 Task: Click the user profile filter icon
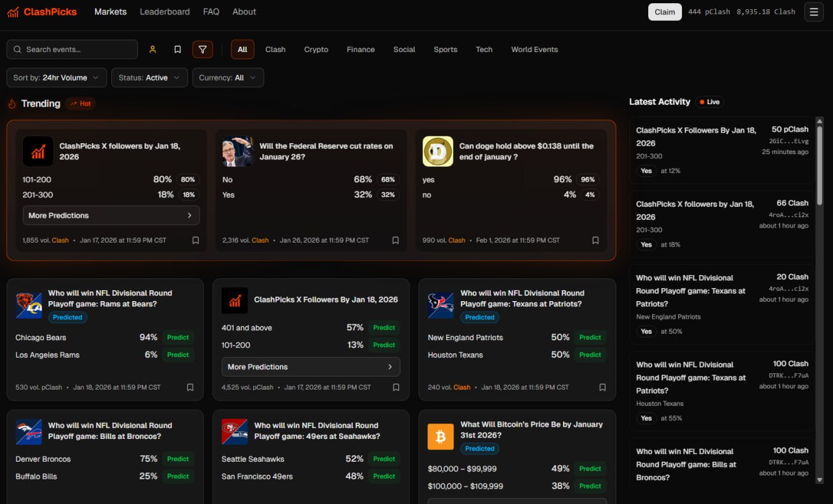[x=153, y=49]
